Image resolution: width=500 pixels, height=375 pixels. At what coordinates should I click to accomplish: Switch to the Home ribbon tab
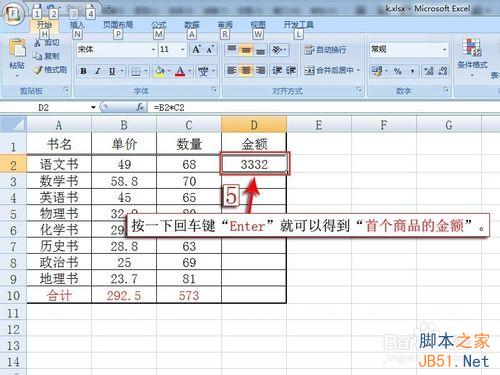(x=44, y=25)
